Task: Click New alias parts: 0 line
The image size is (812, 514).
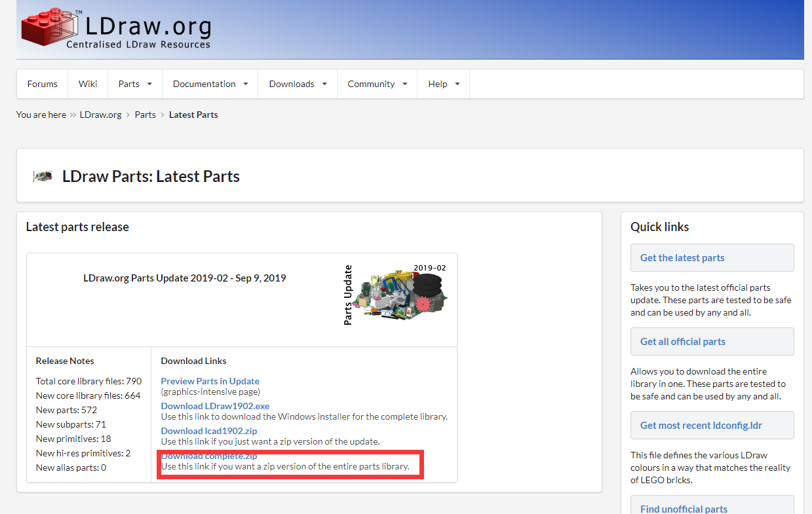Action: click(71, 468)
